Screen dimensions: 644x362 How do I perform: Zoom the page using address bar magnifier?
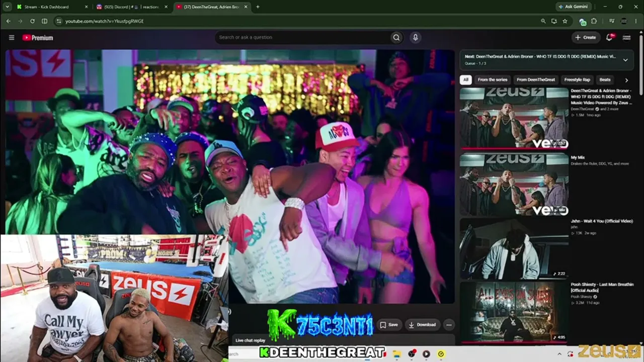coord(543,21)
